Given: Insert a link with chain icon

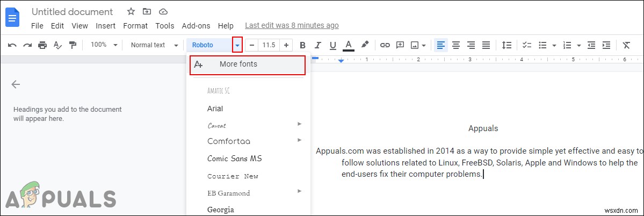Looking at the screenshot, I should [x=385, y=45].
